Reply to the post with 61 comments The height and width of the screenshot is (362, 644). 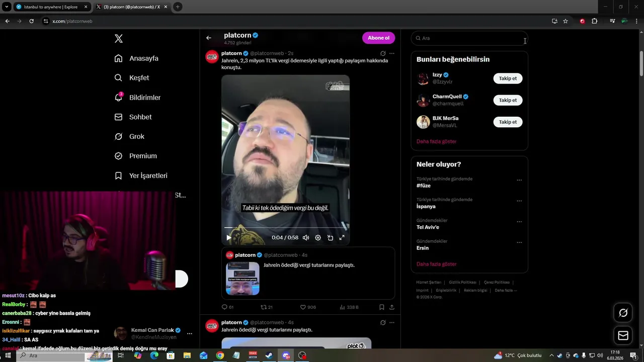227,307
